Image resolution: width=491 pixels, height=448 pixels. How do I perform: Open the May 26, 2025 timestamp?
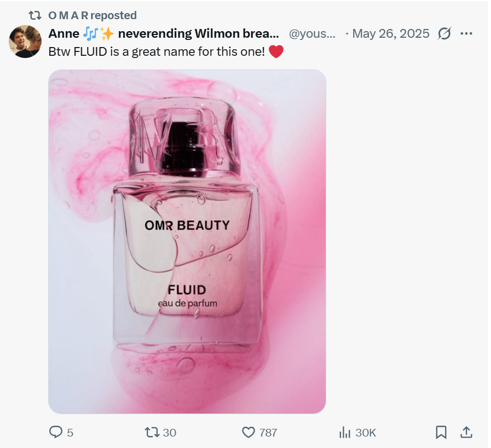click(390, 34)
